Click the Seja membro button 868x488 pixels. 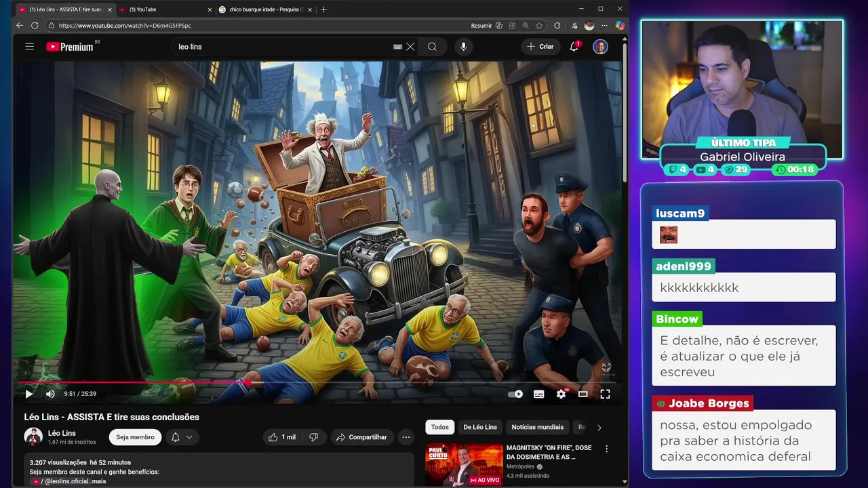point(135,437)
